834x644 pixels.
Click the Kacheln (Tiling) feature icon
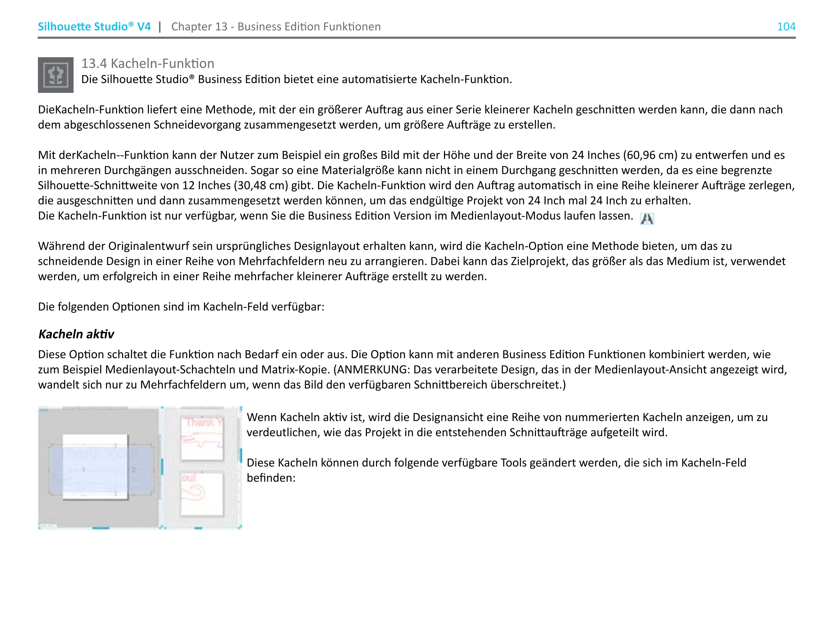[x=55, y=75]
